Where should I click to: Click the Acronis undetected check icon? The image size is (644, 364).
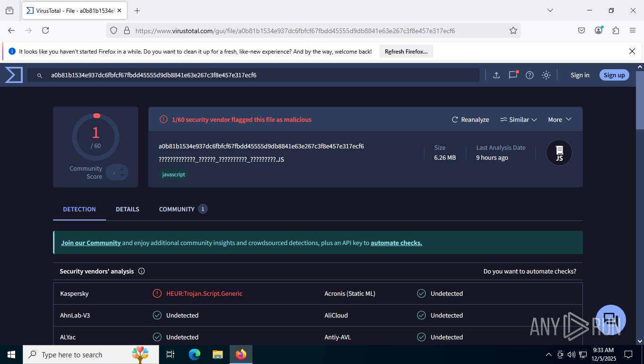[421, 293]
